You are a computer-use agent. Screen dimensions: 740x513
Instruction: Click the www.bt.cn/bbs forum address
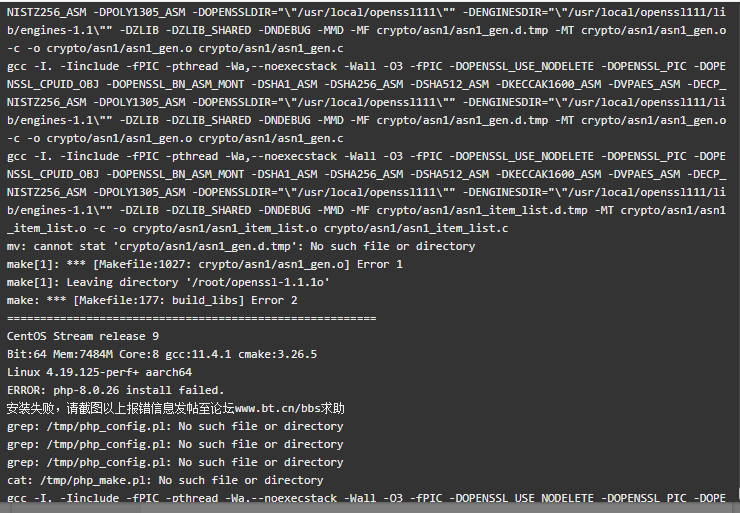278,408
